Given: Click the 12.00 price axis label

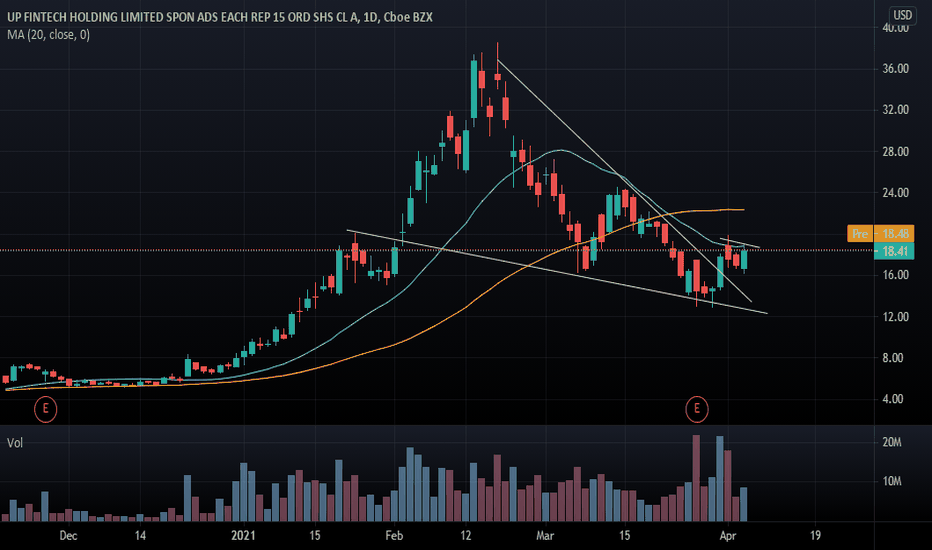Looking at the screenshot, I should [x=896, y=317].
